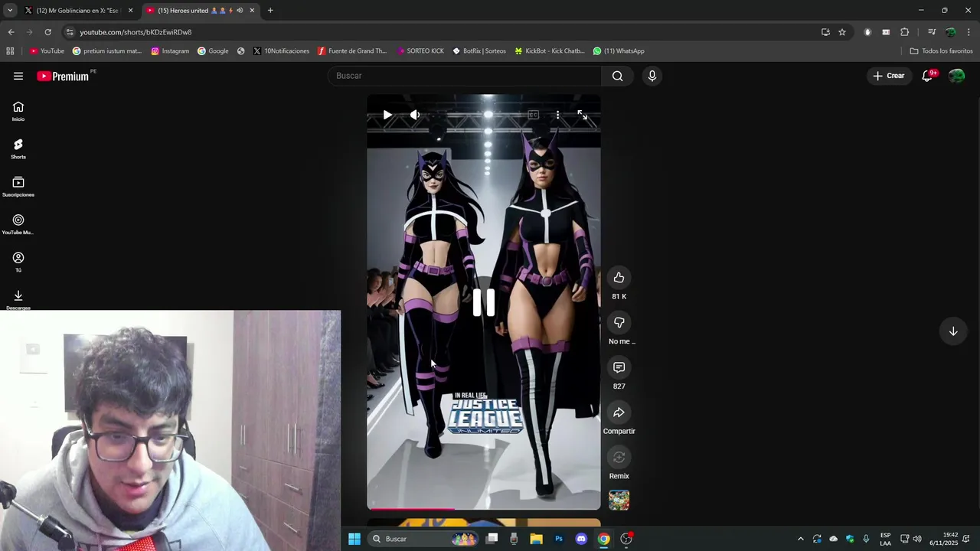This screenshot has width=980, height=551.
Task: Like the Short (81 K)
Action: tap(619, 278)
